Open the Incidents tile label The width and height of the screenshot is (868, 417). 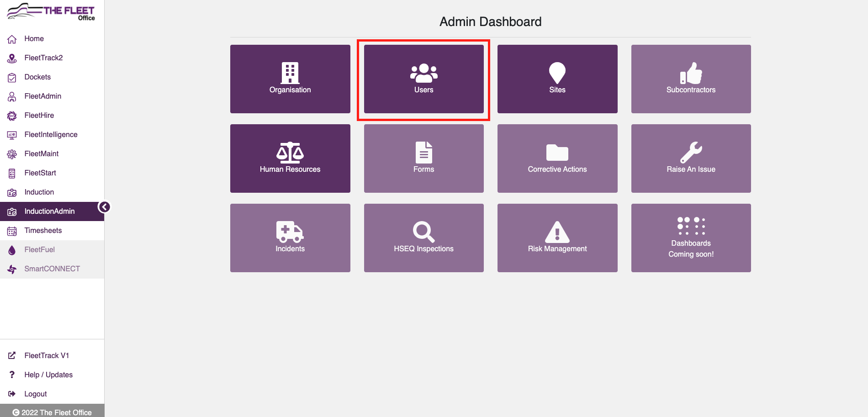pyautogui.click(x=290, y=249)
